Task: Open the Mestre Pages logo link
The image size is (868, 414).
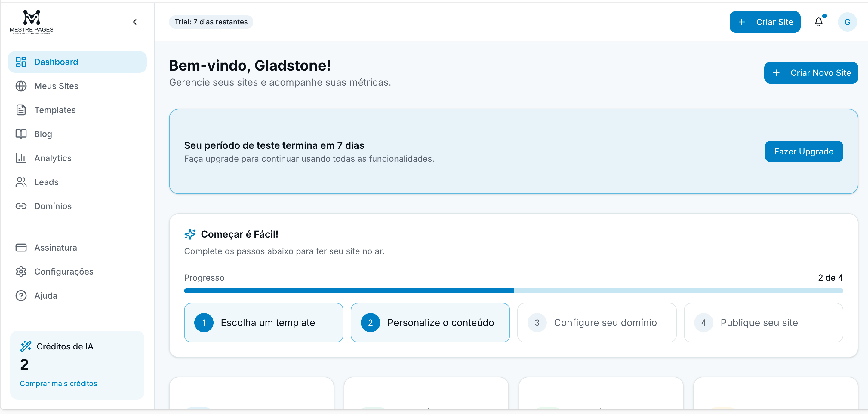Action: (31, 21)
